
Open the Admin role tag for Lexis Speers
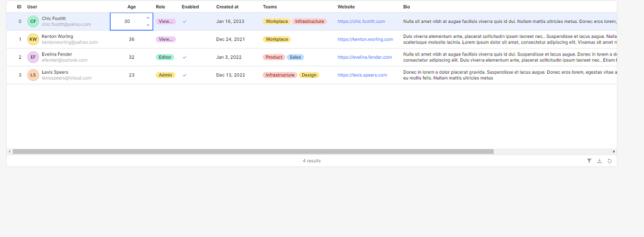[x=165, y=75]
